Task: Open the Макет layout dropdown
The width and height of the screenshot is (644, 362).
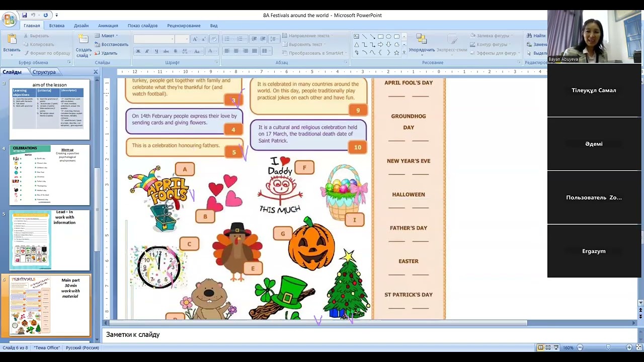Action: tap(106, 36)
